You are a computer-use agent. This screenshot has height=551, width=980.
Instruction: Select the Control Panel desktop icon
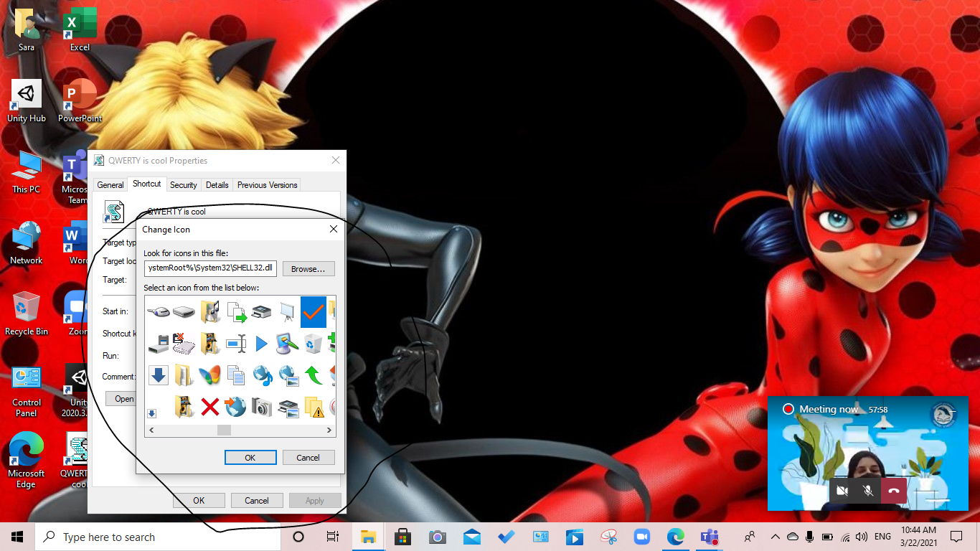point(27,391)
